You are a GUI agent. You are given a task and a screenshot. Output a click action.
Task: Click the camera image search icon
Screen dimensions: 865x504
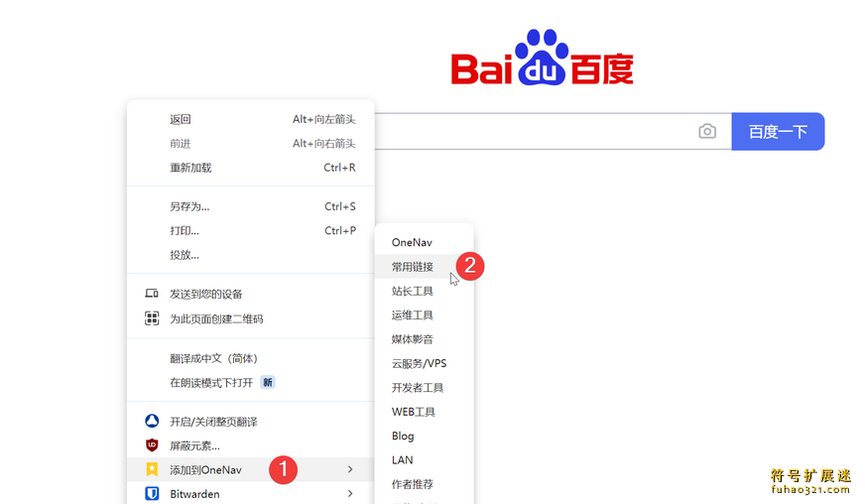pos(707,131)
